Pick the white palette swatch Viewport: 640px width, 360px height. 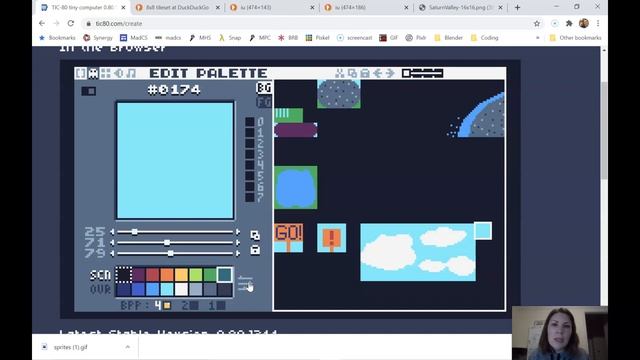181,289
